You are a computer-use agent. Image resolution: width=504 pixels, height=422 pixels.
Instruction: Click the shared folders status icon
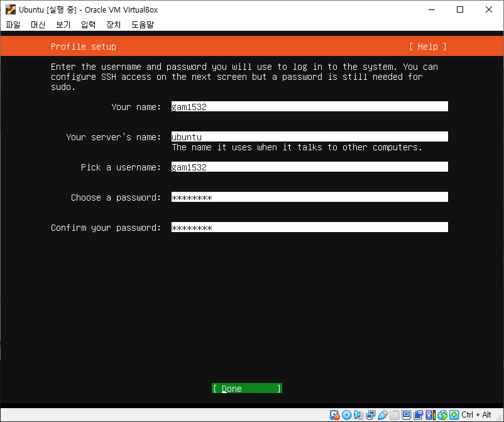click(395, 415)
